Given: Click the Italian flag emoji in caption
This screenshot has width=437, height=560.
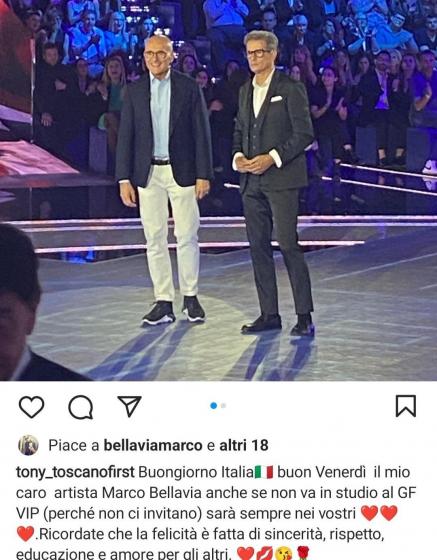Looking at the screenshot, I should click(x=264, y=472).
